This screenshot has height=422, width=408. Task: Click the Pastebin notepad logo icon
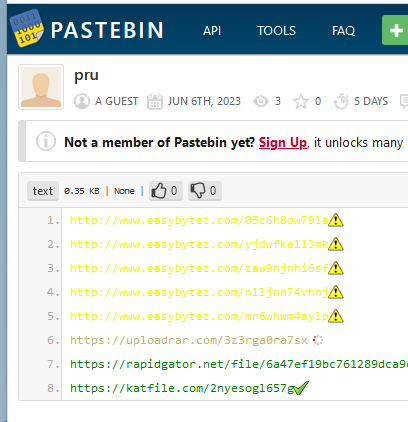[27, 28]
